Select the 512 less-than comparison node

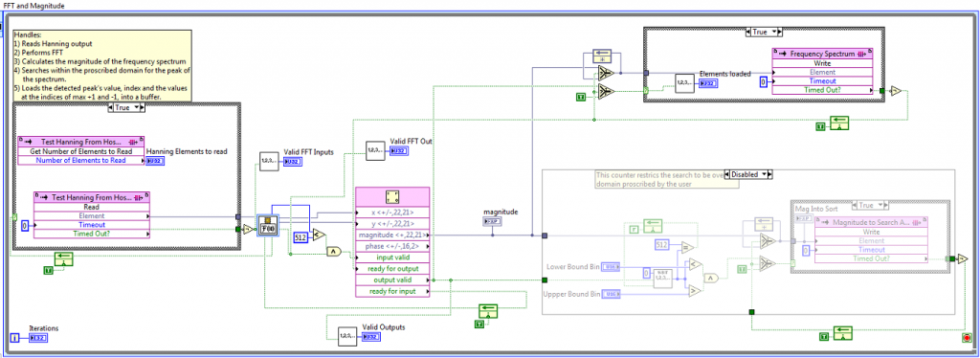pos(318,235)
